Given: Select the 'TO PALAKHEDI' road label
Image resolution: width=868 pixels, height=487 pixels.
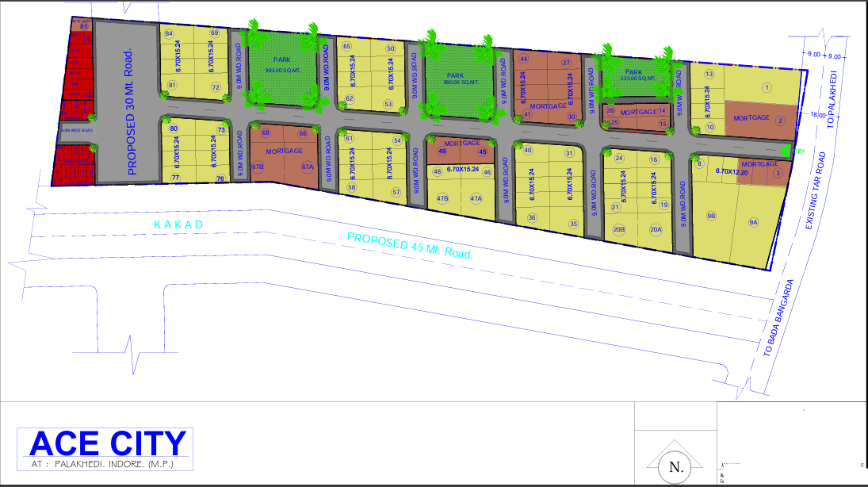Looking at the screenshot, I should point(832,99).
